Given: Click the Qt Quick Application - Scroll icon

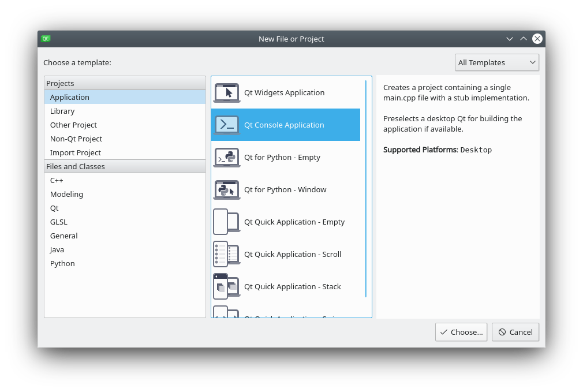Looking at the screenshot, I should pos(227,254).
